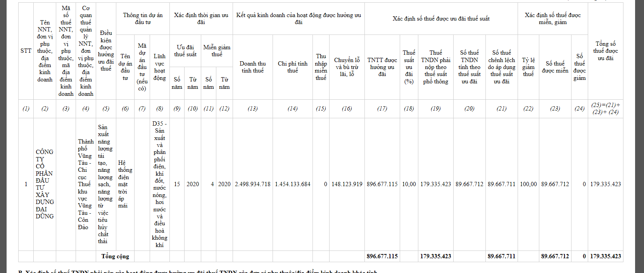Click the company name cell CÔNG TY CỔ PHẦN ĐẦU TƯ

click(45, 184)
